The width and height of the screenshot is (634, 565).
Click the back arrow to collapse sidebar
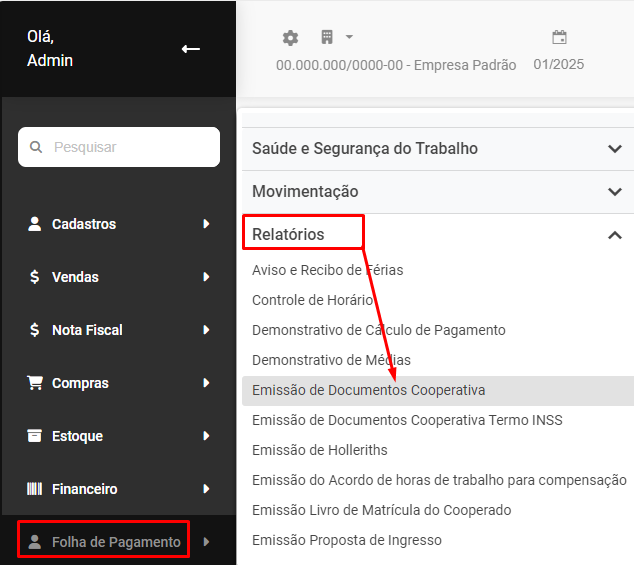point(191,49)
